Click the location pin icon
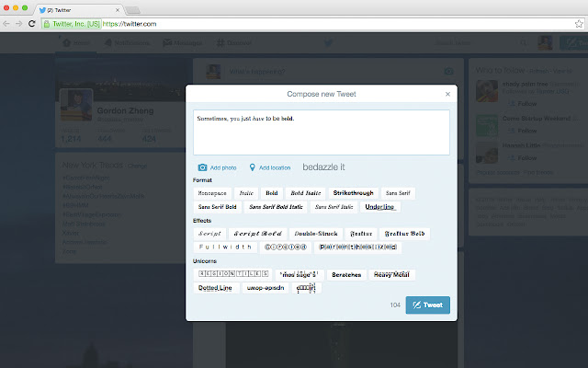The image size is (588, 368). coord(253,167)
